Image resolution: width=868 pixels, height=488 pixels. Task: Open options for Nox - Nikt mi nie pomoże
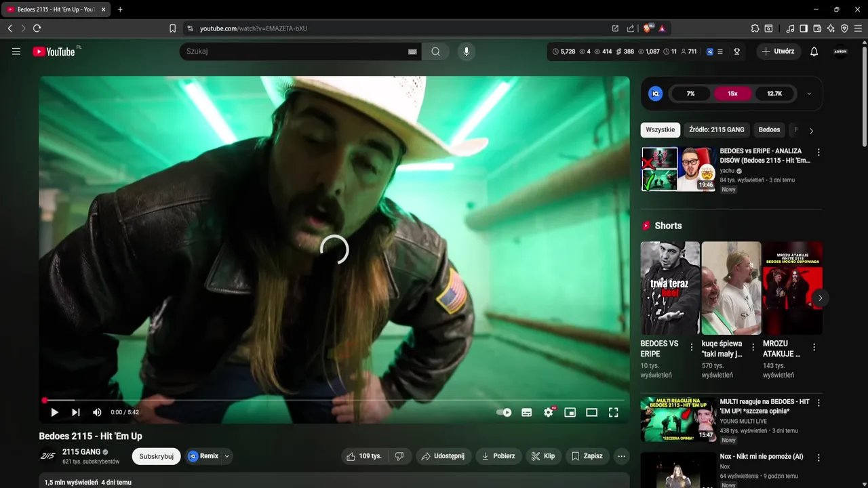coord(818,457)
